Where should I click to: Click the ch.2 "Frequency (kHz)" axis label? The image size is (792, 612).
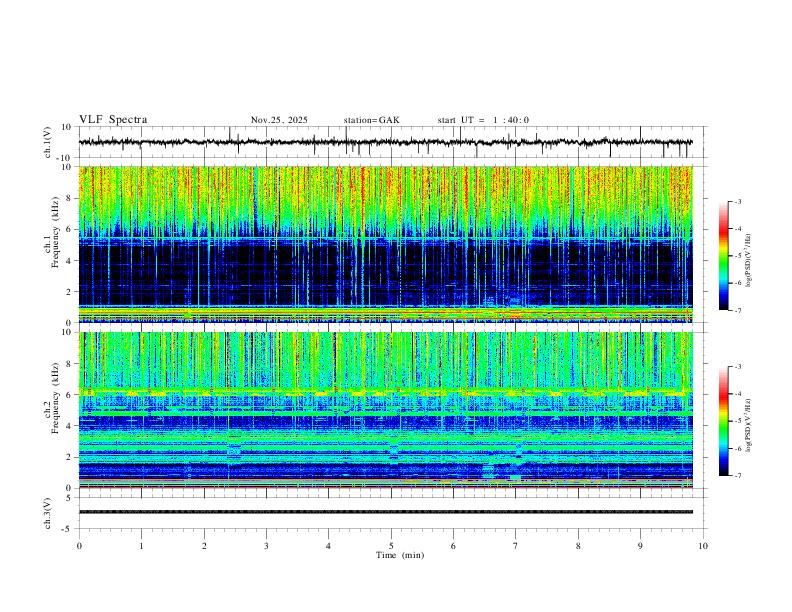(x=55, y=398)
